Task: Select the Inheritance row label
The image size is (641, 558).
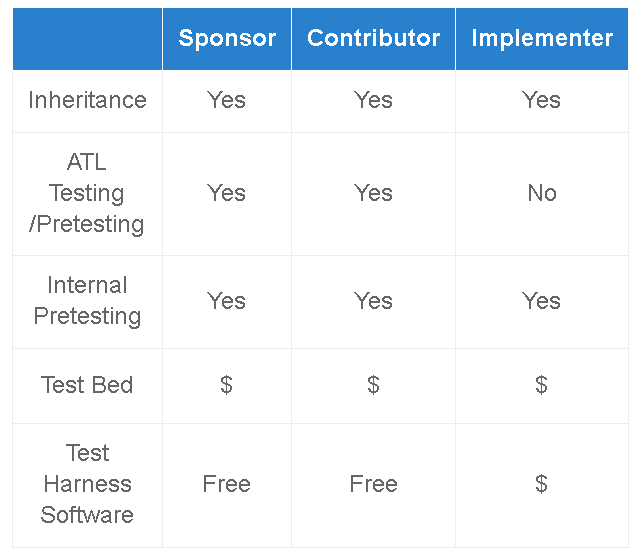Action: click(87, 100)
